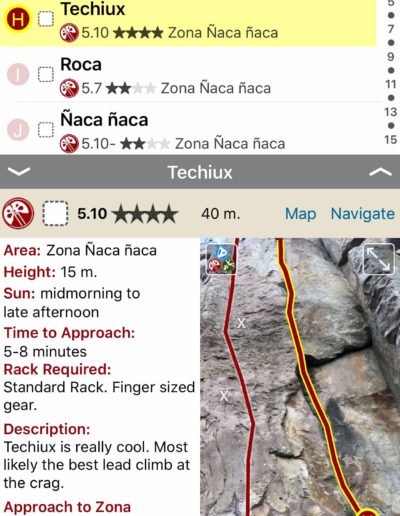Tap the J route marker for Ñaca ñaca
400x516 pixels.
(x=18, y=130)
